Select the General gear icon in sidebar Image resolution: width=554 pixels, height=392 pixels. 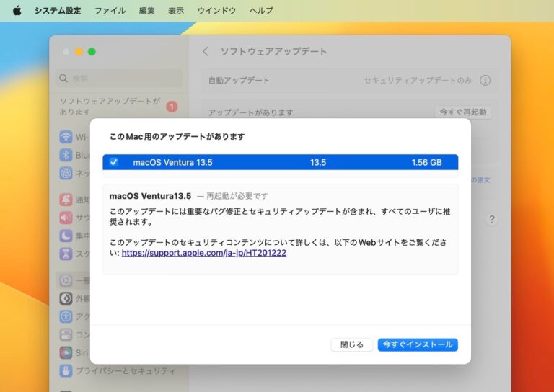pos(66,280)
